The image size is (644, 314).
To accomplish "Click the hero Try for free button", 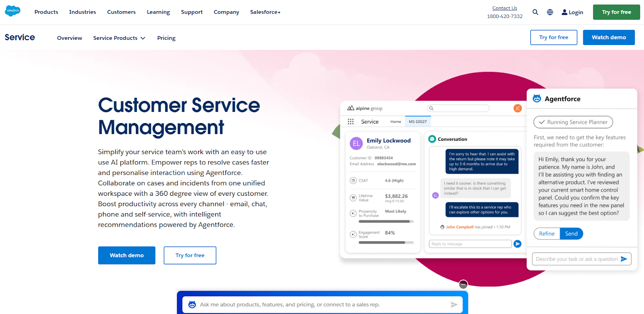I will tap(190, 255).
